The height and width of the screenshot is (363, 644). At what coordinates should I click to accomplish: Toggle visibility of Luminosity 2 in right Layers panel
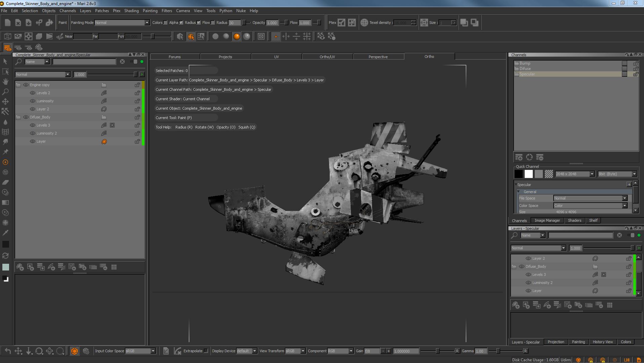[x=528, y=283]
